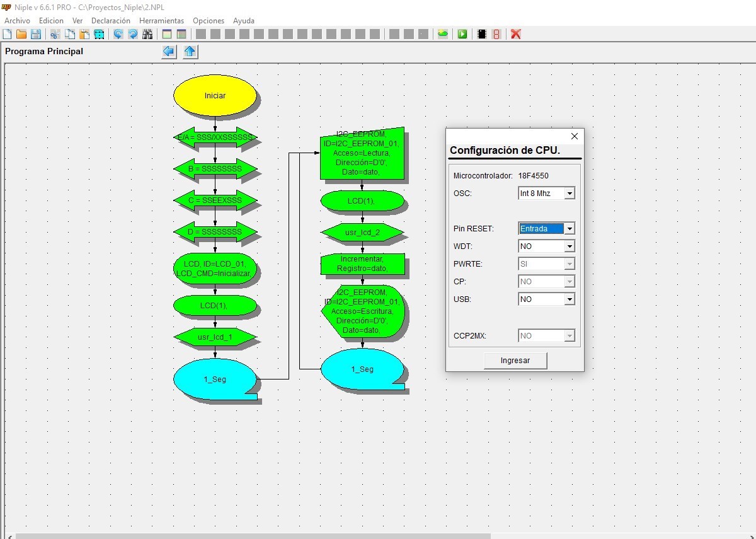Screen dimensions: 756x539
Task: Select the D = SSSSSSSS port block
Action: [215, 232]
